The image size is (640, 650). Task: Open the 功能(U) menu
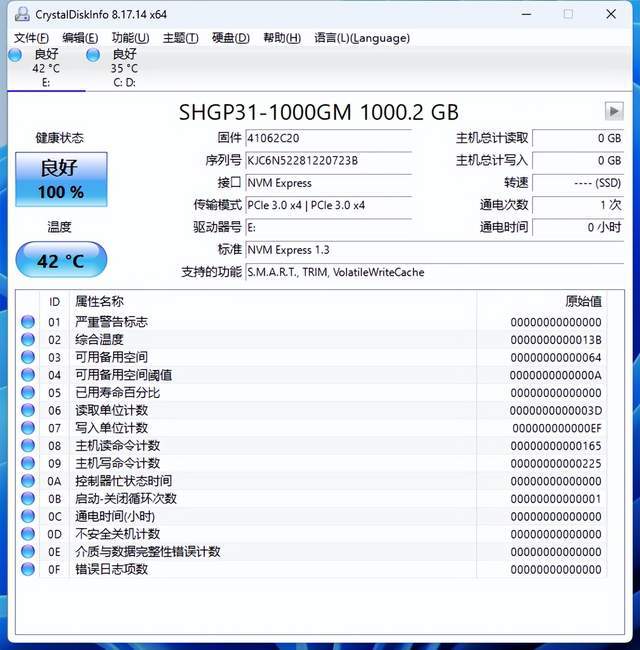tap(130, 38)
